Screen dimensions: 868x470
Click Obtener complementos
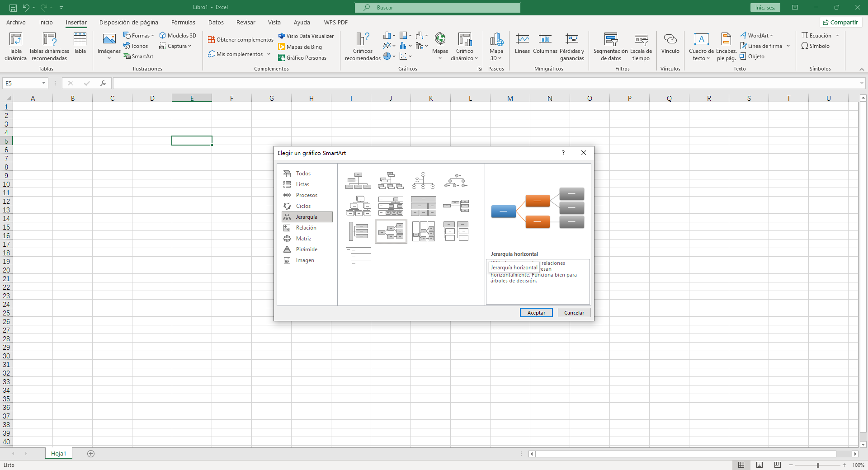pos(241,40)
